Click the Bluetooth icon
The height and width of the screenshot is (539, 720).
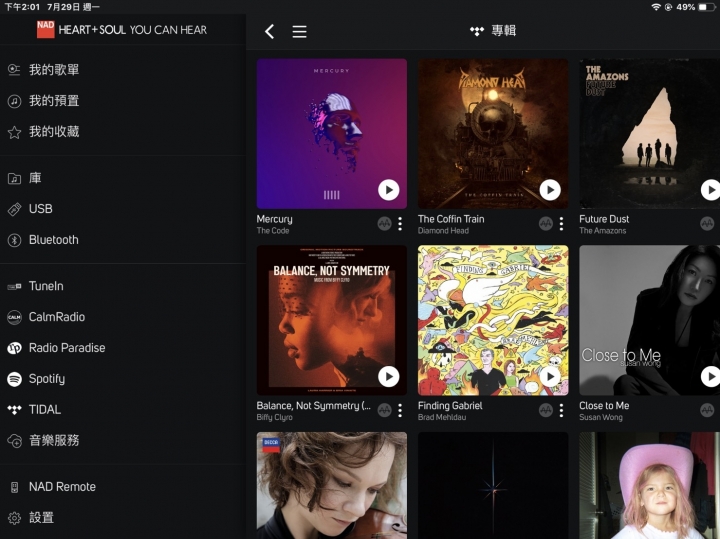tap(14, 240)
